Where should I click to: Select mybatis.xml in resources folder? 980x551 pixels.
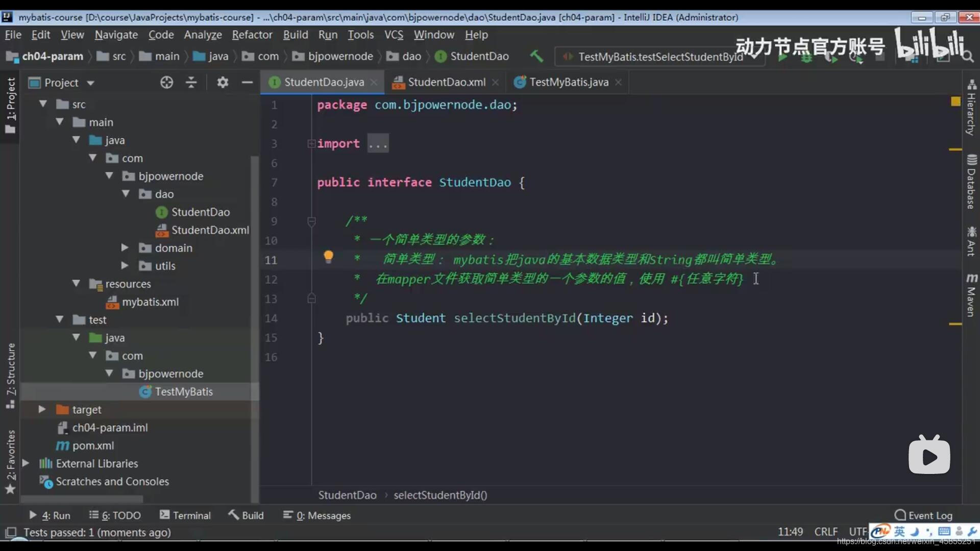point(142,302)
